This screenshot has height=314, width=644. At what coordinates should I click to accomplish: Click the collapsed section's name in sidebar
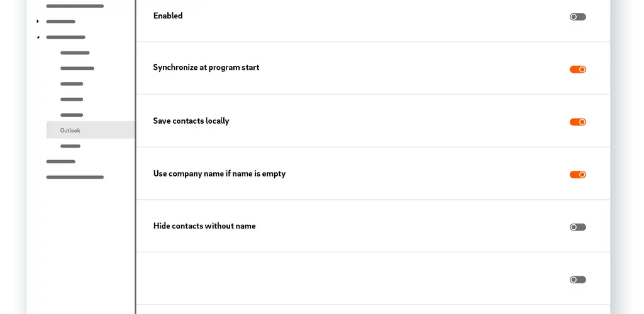[60, 21]
